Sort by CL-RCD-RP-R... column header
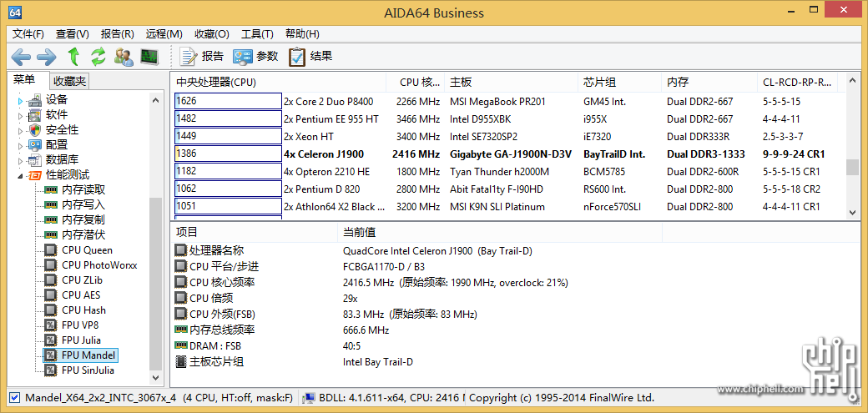The height and width of the screenshot is (413, 868). click(796, 83)
